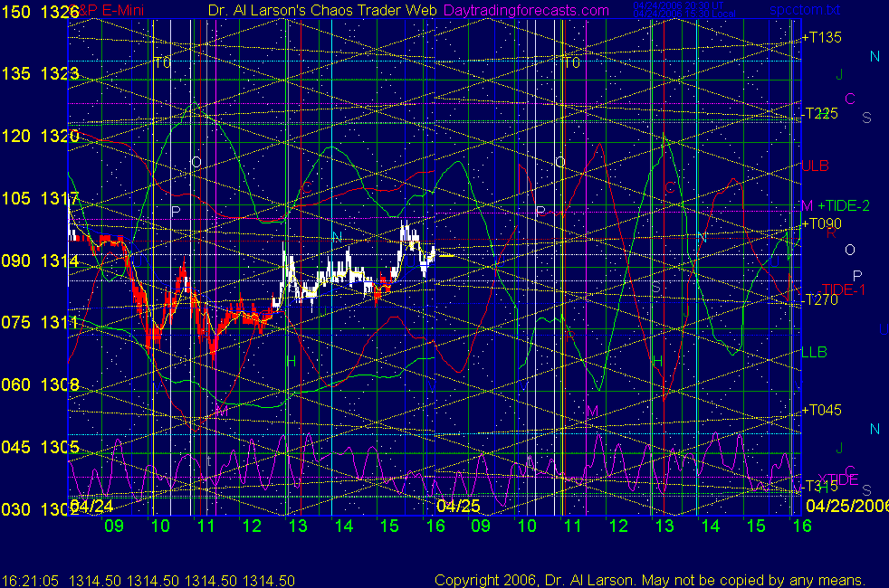Click the "075 1311" price axis label
889x588 pixels.
(x=40, y=322)
